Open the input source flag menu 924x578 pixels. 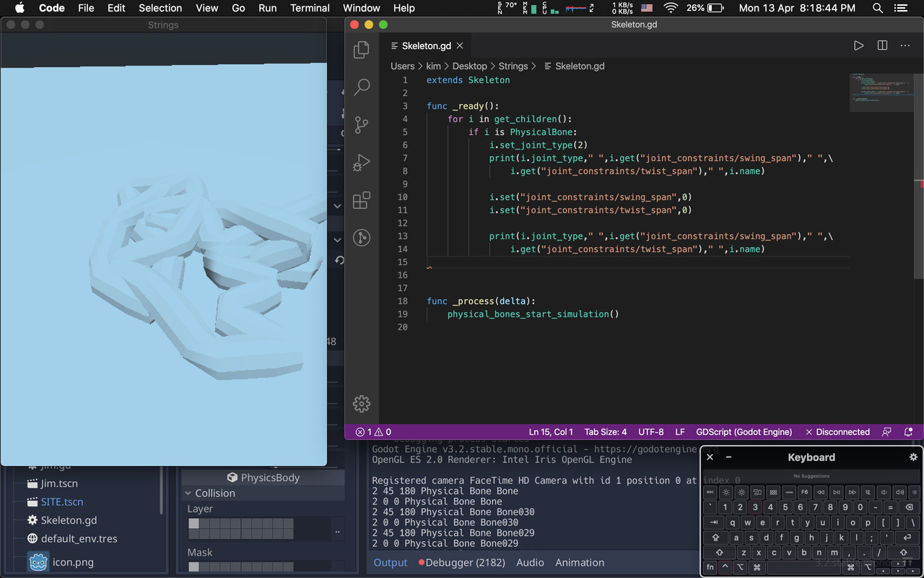pyautogui.click(x=647, y=8)
